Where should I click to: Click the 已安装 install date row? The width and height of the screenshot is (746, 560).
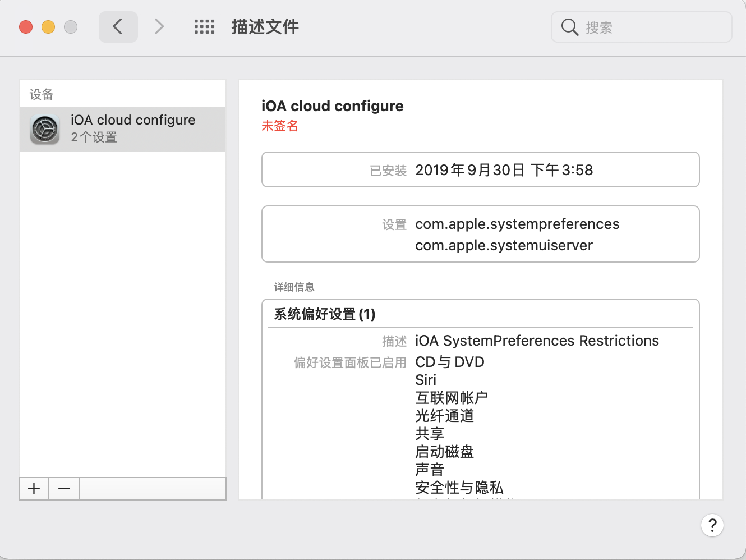tap(480, 169)
